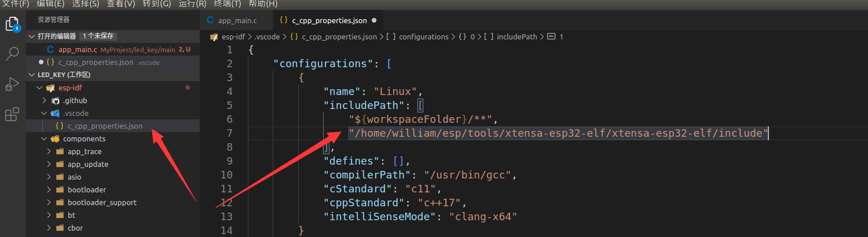Image resolution: width=868 pixels, height=237 pixels.
Task: Click line number 7 in gutter
Action: (x=230, y=133)
